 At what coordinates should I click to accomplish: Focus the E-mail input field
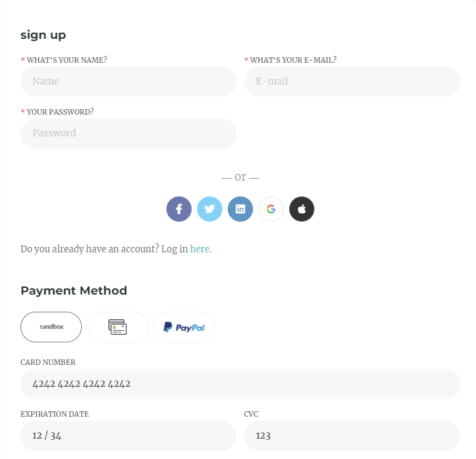352,81
